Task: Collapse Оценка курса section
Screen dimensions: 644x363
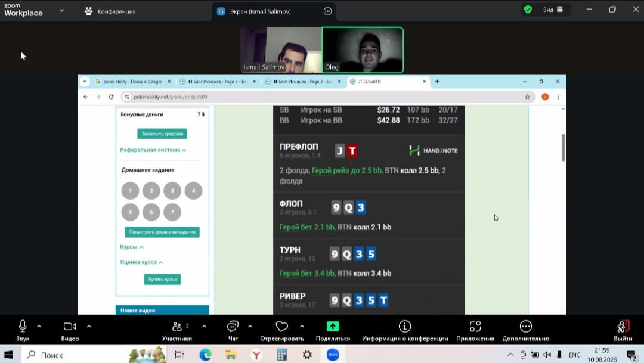Action: pyautogui.click(x=141, y=262)
